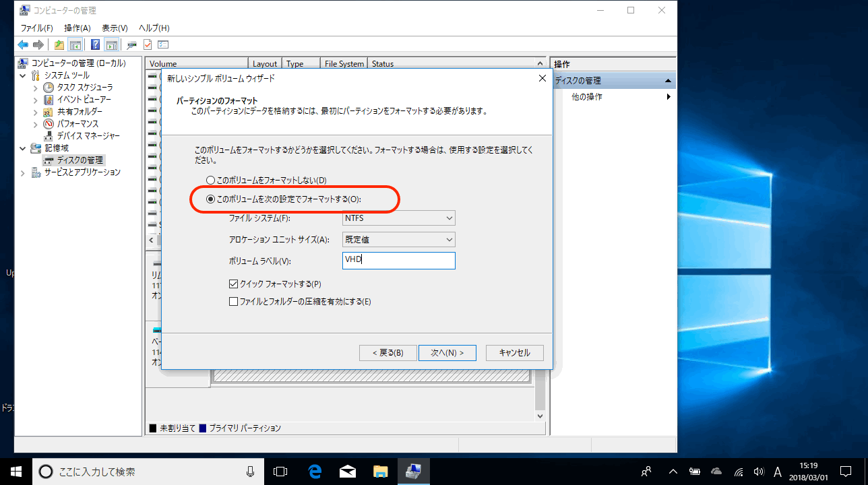This screenshot has width=868, height=485.
Task: Open File Explorer from the taskbar
Action: tap(381, 472)
